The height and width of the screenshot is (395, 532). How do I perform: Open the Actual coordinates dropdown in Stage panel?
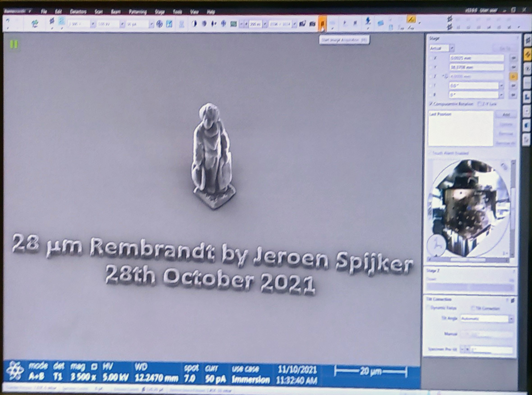pyautogui.click(x=452, y=49)
